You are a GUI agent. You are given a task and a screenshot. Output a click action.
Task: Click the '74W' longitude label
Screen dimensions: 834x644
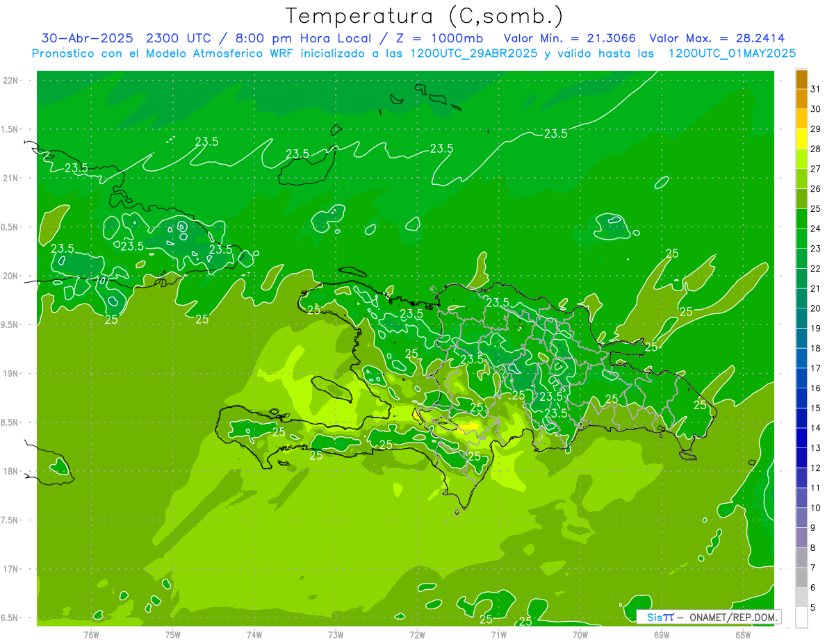[254, 634]
